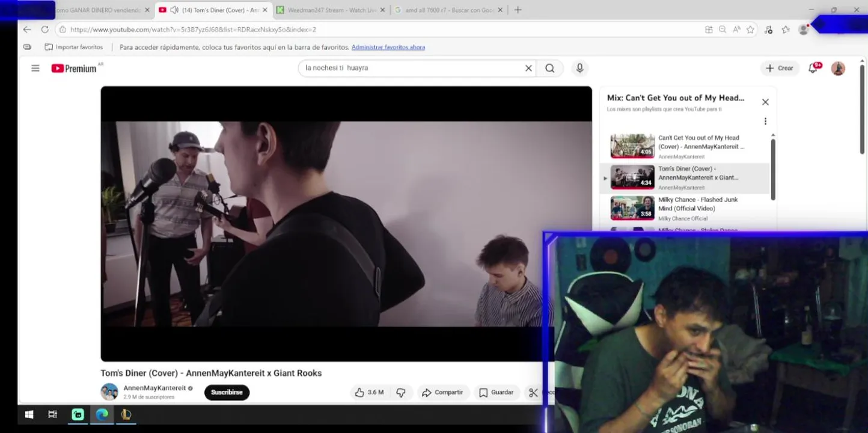Switch to the Weedman247 Stream tab
The image size is (868, 433).
[331, 10]
